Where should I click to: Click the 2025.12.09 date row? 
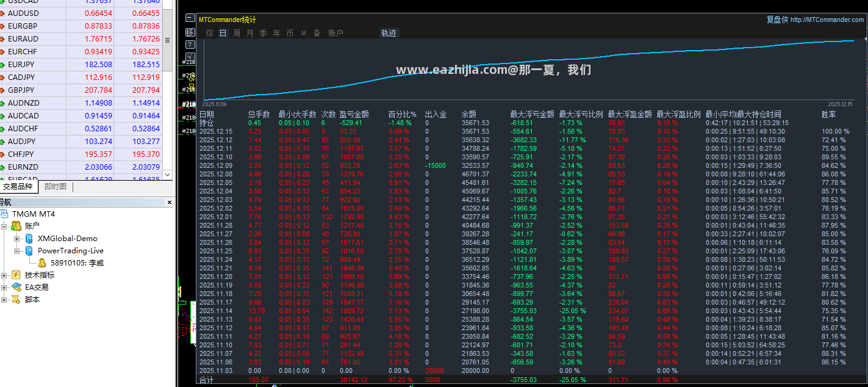(216, 165)
